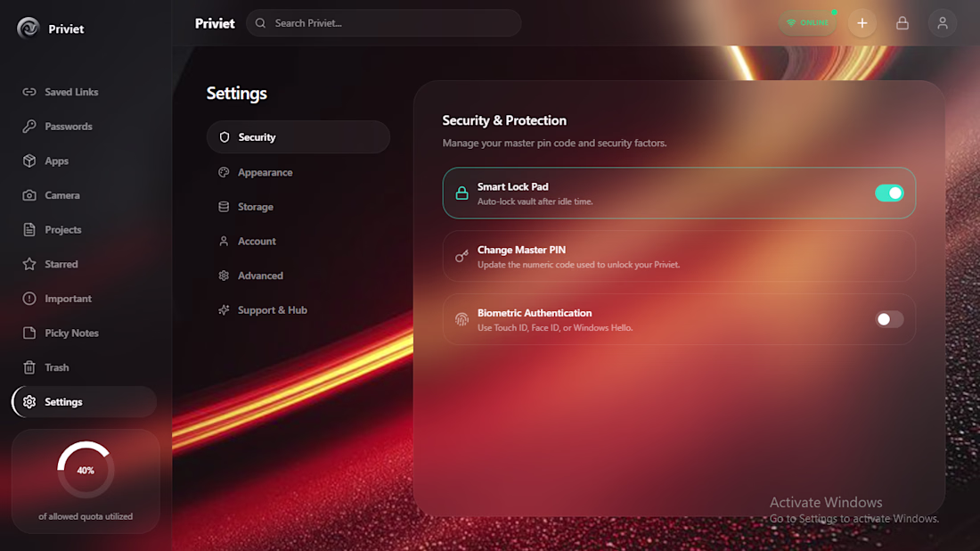980x551 pixels.
Task: Click the Passwords key icon
Action: (x=29, y=127)
